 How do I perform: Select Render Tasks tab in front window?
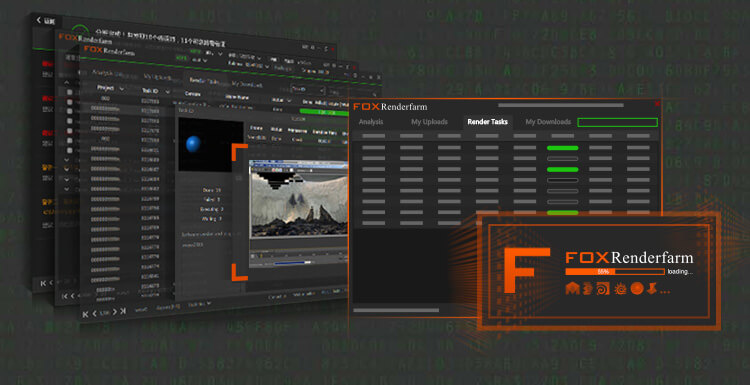click(487, 122)
